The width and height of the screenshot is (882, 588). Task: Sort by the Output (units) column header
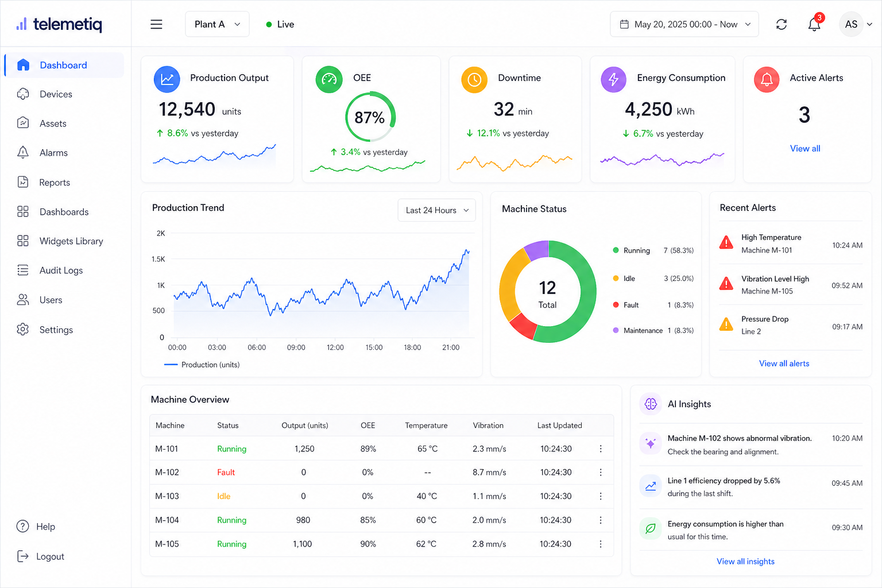(x=304, y=425)
